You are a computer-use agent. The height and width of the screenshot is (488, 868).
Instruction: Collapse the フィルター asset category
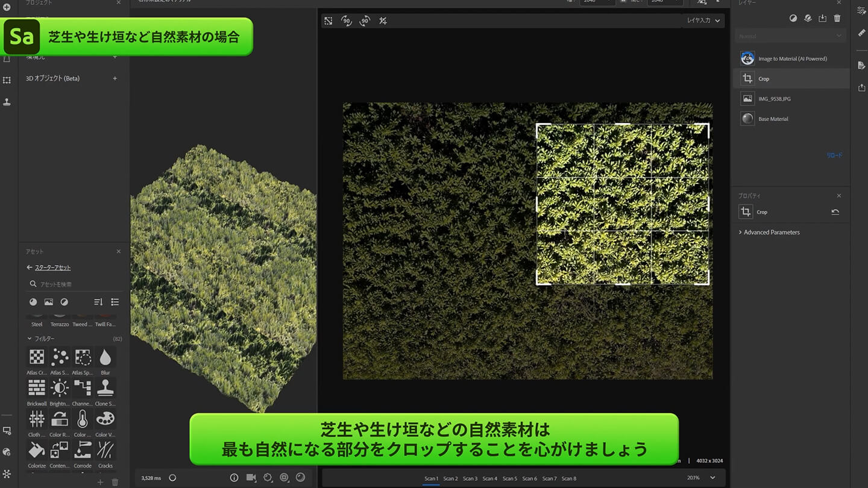[30, 339]
